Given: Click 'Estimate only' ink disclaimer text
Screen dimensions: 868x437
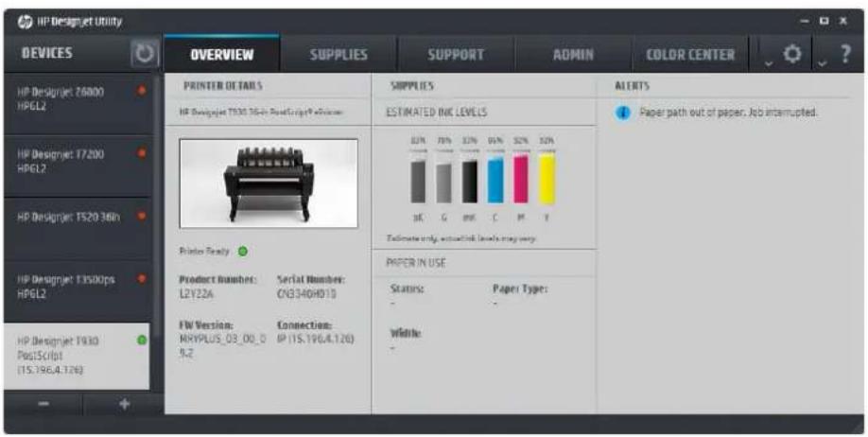Looking at the screenshot, I should click(461, 238).
